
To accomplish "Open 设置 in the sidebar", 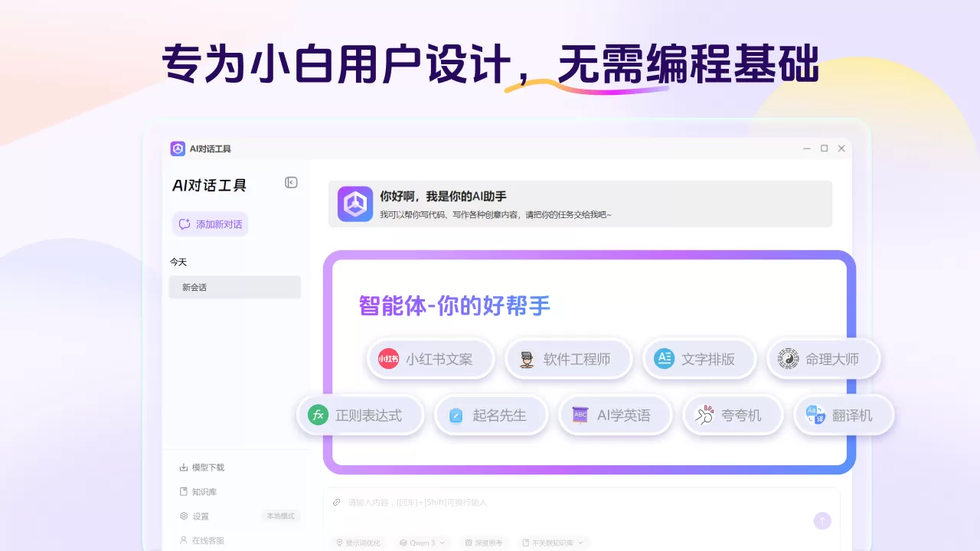I will [x=194, y=516].
